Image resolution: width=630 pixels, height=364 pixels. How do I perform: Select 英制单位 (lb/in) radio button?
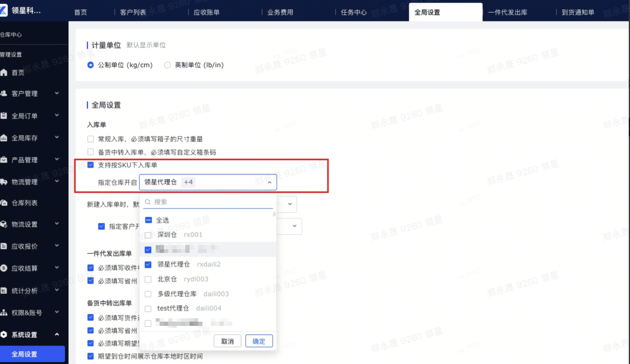pos(167,65)
